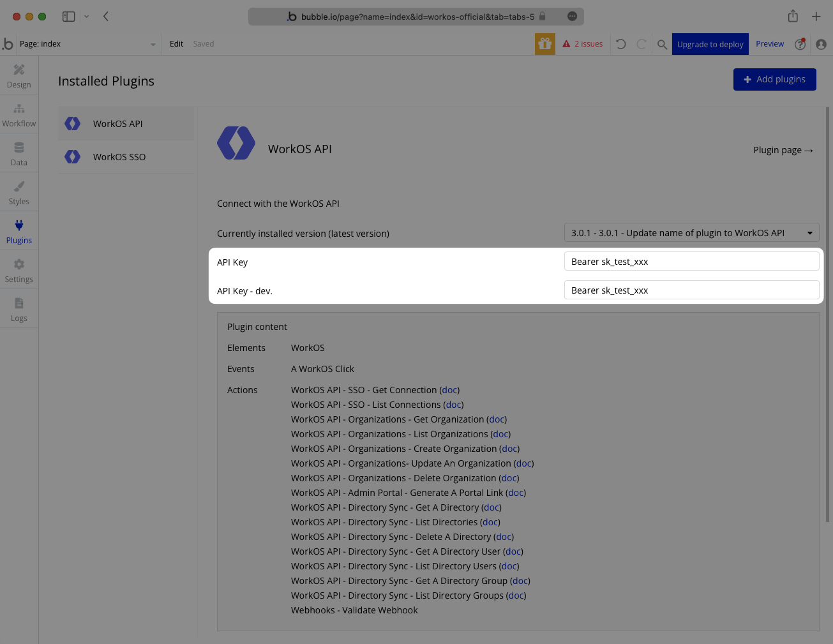Open the search magnifier icon

tap(661, 44)
